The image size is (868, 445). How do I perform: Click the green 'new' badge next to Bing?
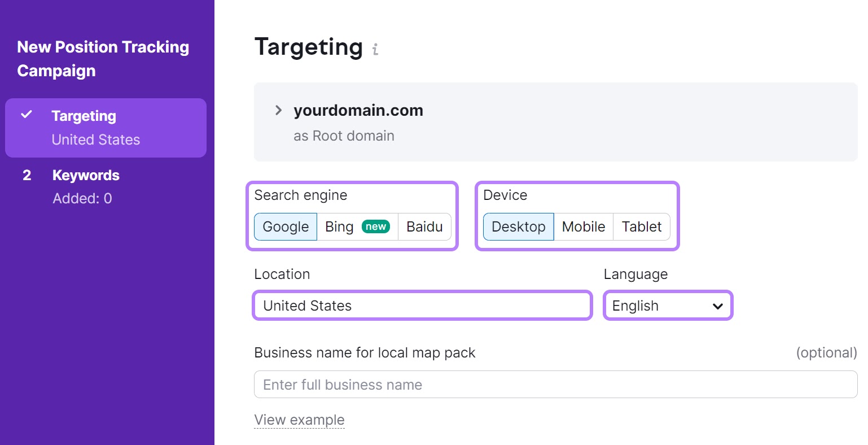point(376,226)
